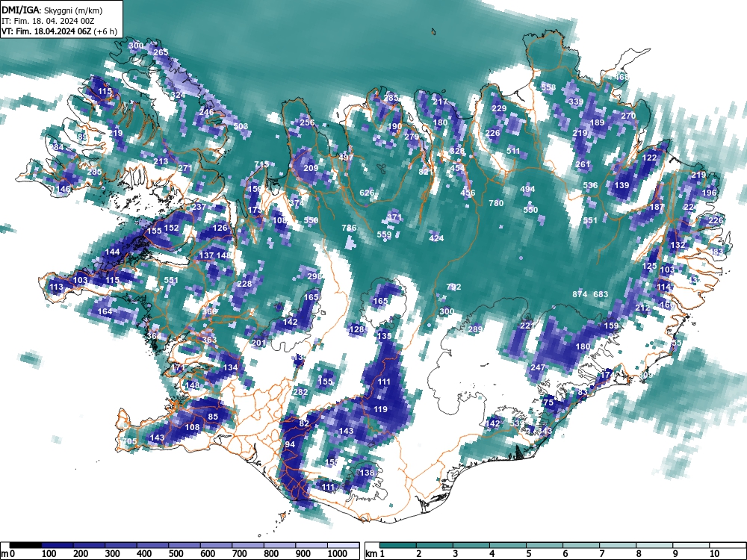Click the map value 247
This screenshot has height=560, width=747.
(x=538, y=367)
